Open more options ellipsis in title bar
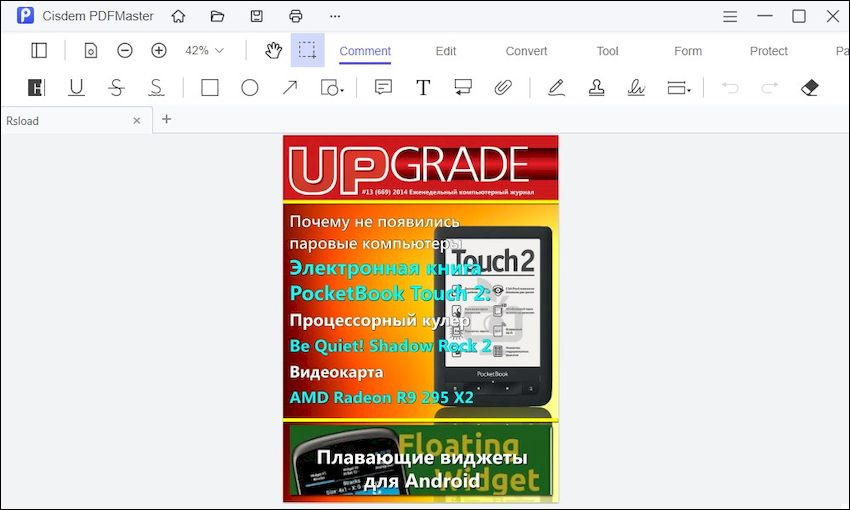The image size is (850, 510). [x=335, y=16]
